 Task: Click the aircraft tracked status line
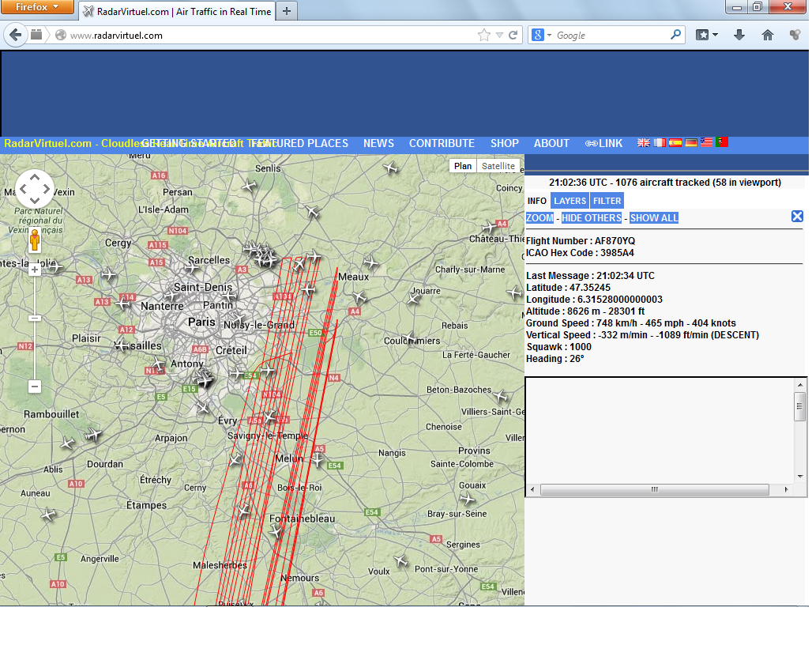665,183
